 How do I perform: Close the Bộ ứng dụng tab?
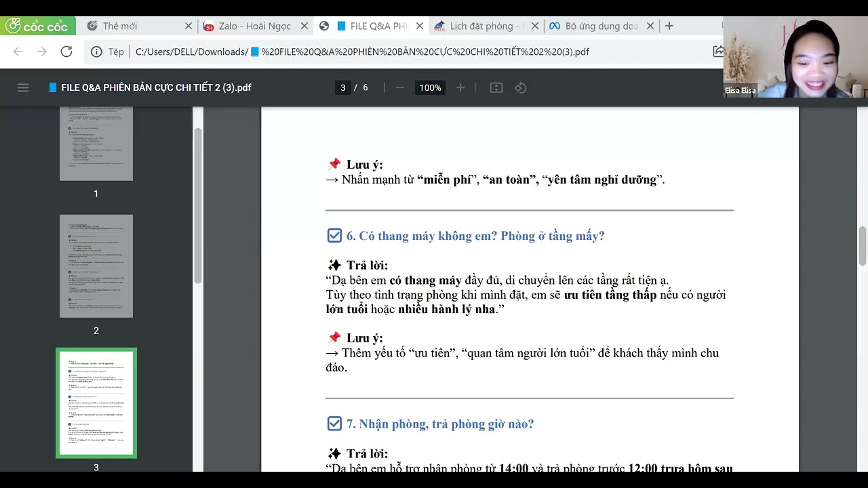coord(650,26)
